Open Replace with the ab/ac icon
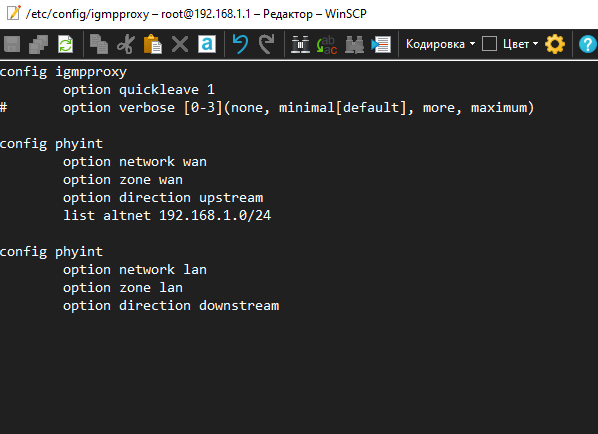The height and width of the screenshot is (434, 598). 327,44
